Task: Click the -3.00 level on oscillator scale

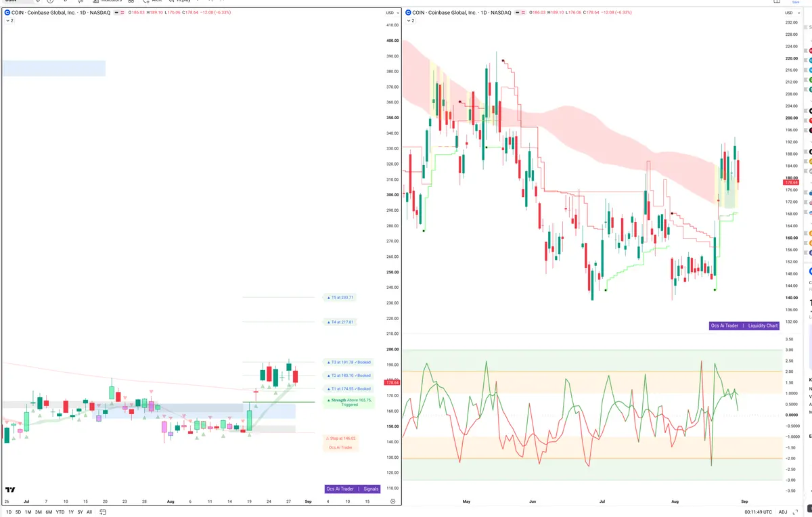Action: (789, 480)
